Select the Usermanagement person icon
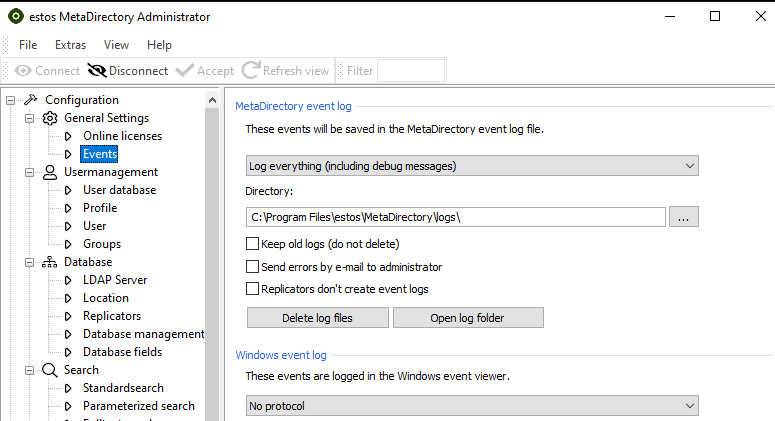Image resolution: width=775 pixels, height=421 pixels. (x=50, y=172)
